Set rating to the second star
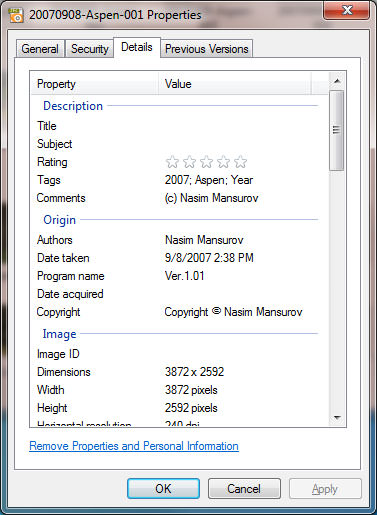The image size is (377, 515). pos(189,162)
